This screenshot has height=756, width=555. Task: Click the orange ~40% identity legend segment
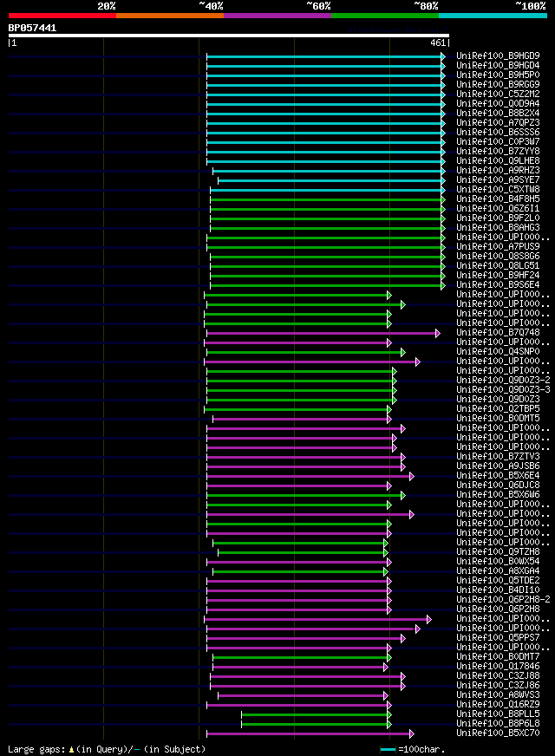point(170,16)
